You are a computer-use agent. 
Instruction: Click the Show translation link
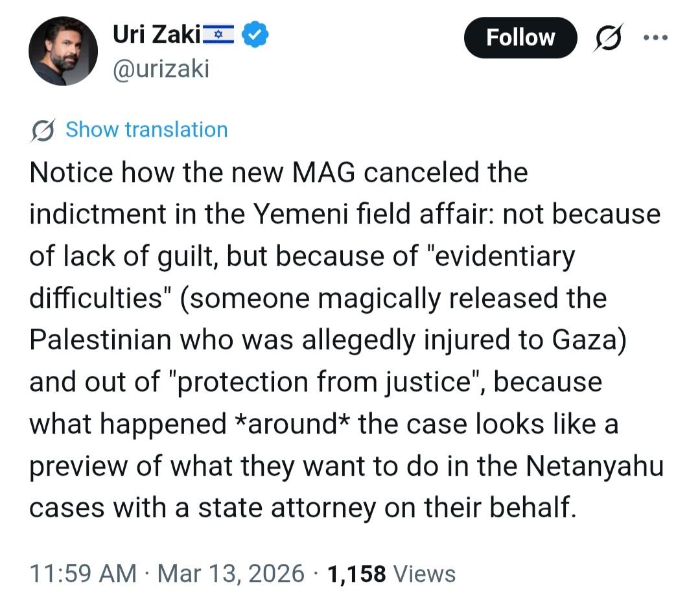click(x=146, y=130)
